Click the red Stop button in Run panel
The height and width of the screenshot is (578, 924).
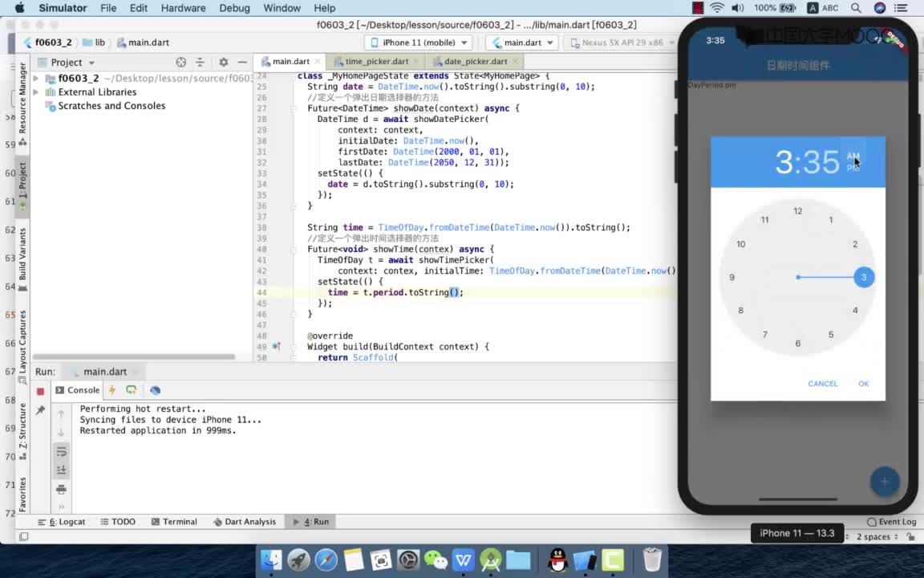[x=40, y=391]
